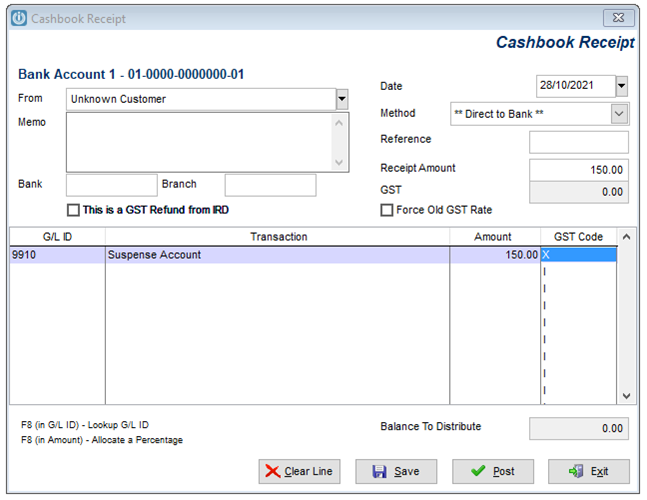Click the Balance To Distribute field
Image resolution: width=647 pixels, height=500 pixels.
coord(579,429)
